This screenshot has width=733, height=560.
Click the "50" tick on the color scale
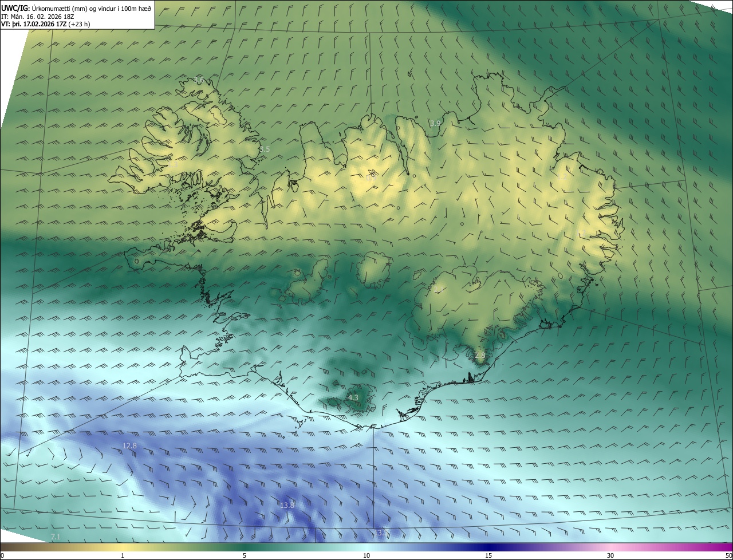pos(728,556)
